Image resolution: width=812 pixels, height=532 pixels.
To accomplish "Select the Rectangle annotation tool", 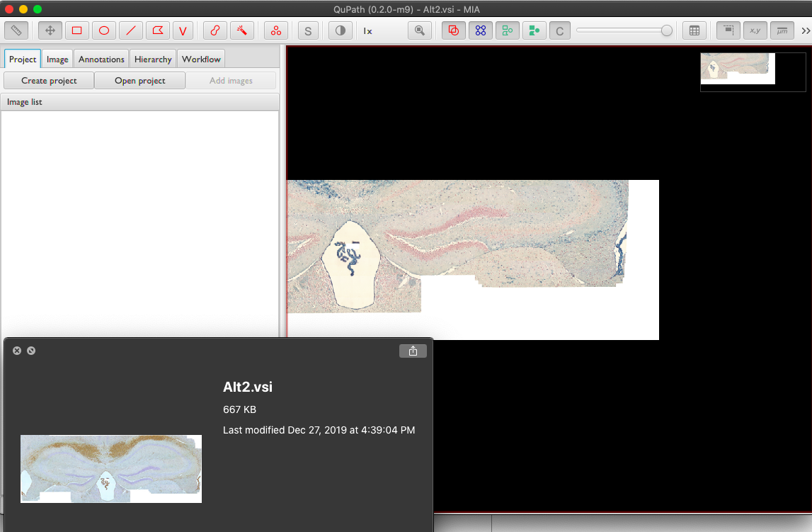I will tap(76, 30).
